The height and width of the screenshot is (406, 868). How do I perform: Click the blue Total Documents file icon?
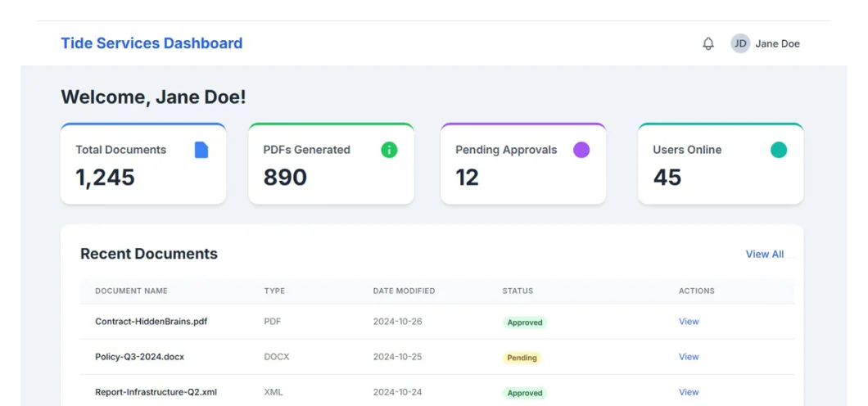pyautogui.click(x=201, y=150)
